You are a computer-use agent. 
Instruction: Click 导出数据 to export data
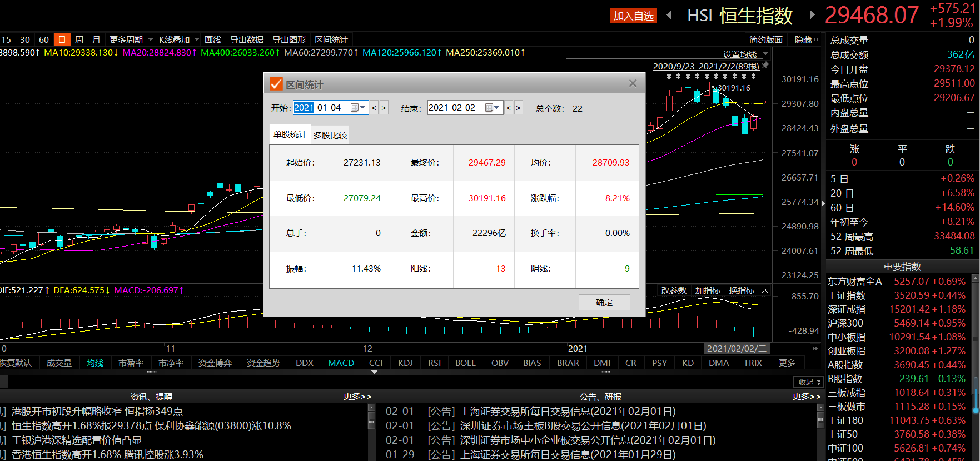247,39
